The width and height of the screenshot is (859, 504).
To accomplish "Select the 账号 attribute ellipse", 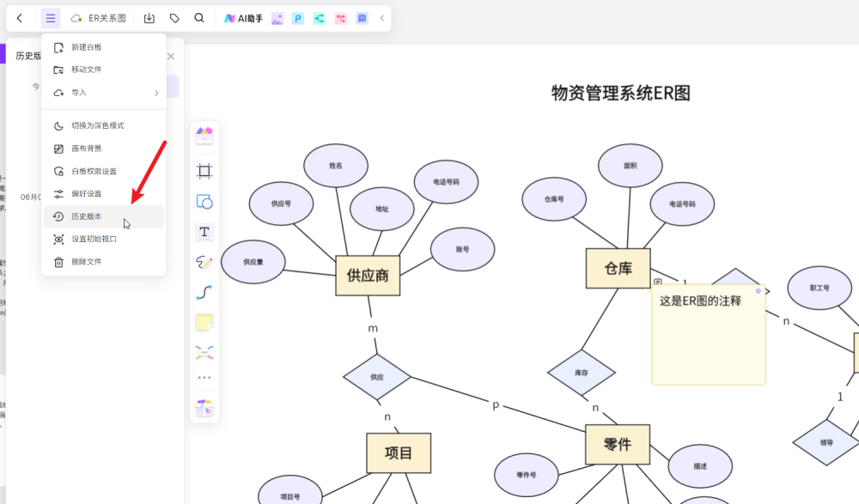I will click(x=462, y=249).
